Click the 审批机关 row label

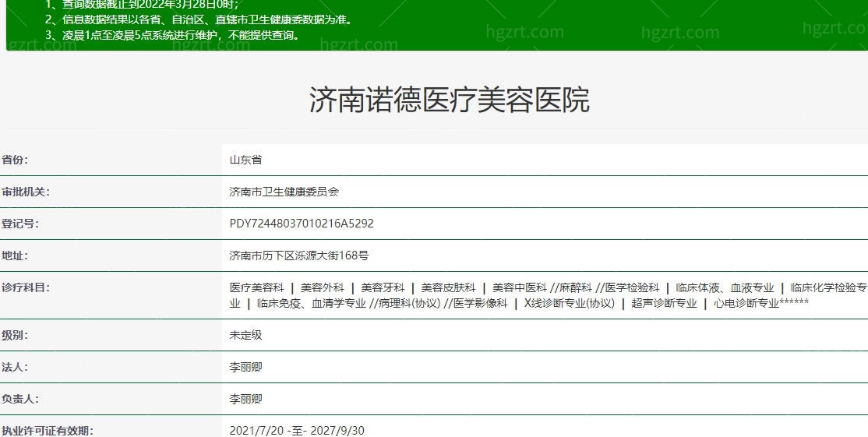pyautogui.click(x=25, y=192)
